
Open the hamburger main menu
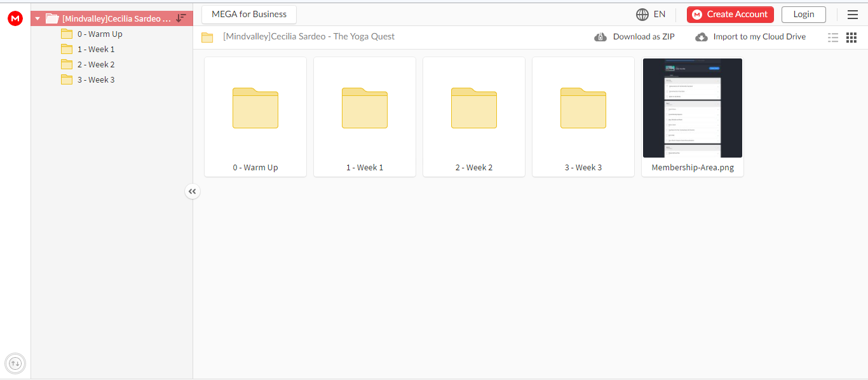(853, 15)
